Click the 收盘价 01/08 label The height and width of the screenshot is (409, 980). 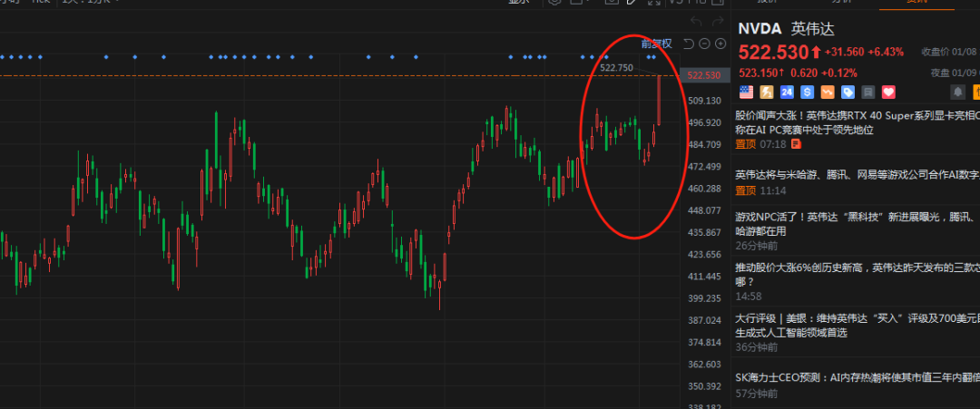click(x=949, y=52)
